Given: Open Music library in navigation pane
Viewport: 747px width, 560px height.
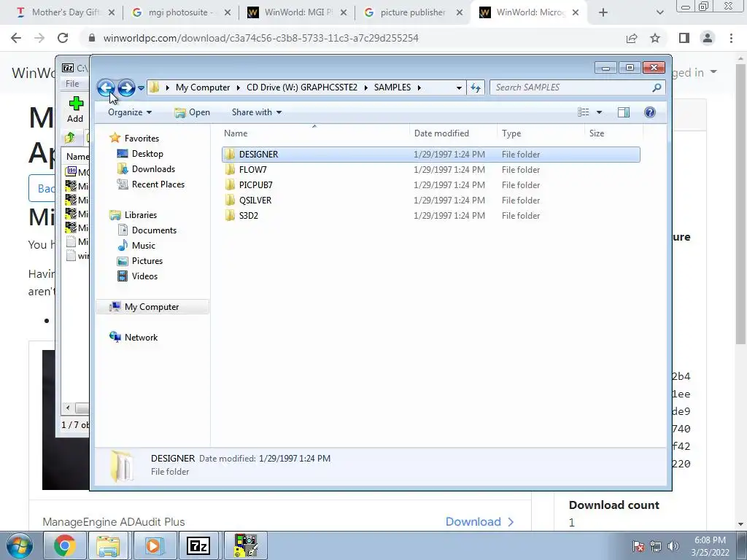Looking at the screenshot, I should point(143,245).
